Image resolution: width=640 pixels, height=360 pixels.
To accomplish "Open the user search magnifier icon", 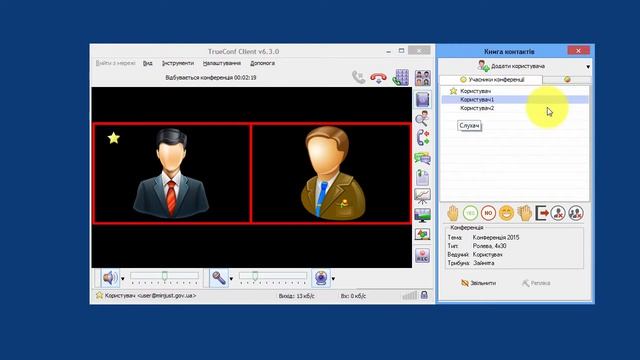I will pos(422,119).
